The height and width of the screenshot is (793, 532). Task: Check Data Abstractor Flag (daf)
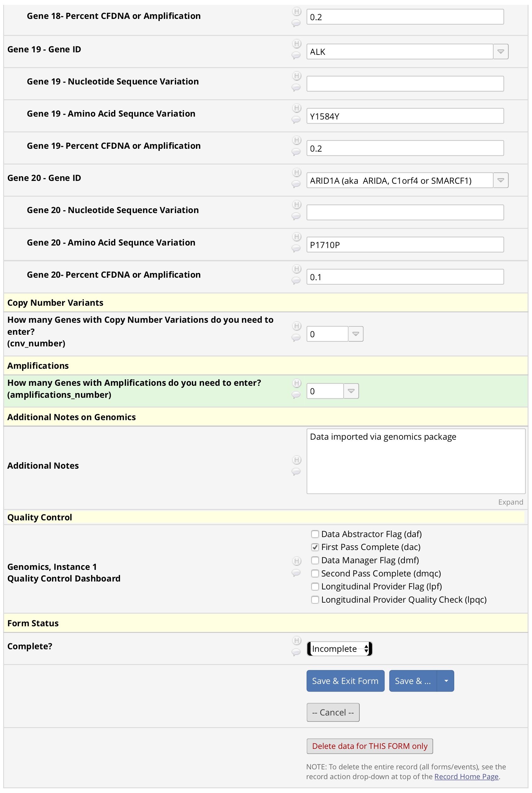coord(315,534)
